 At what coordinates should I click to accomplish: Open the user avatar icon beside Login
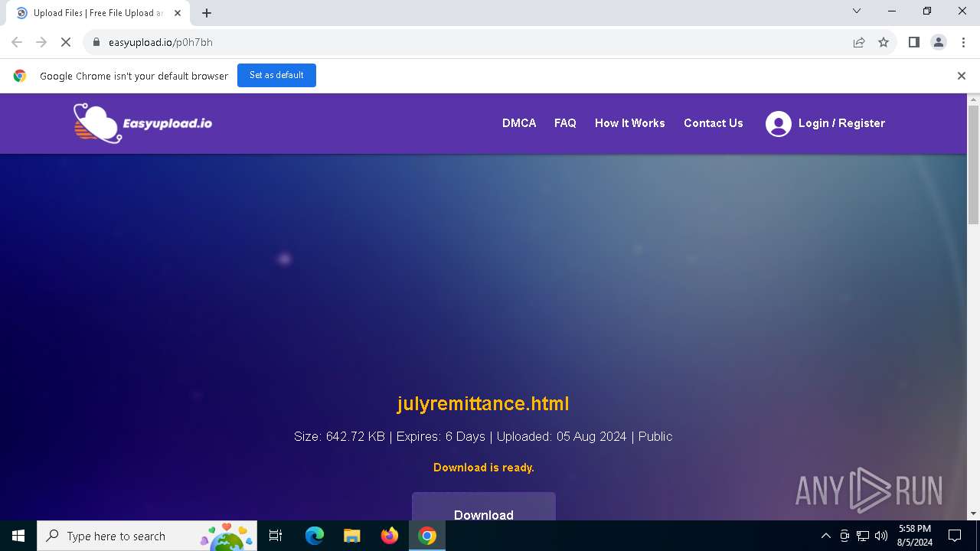pos(778,123)
